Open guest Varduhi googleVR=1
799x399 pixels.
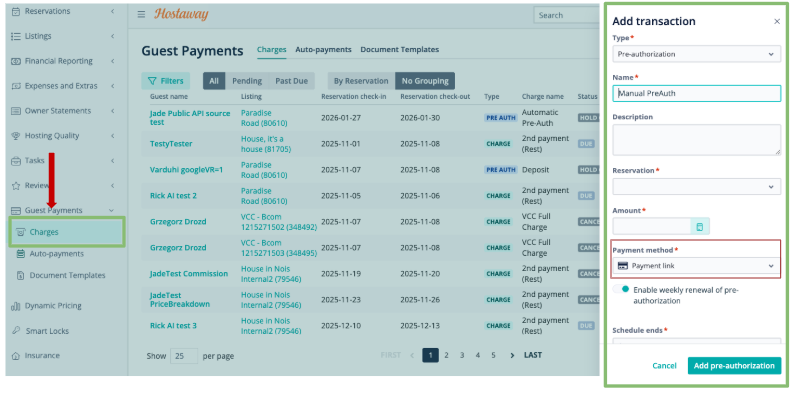[x=187, y=170]
